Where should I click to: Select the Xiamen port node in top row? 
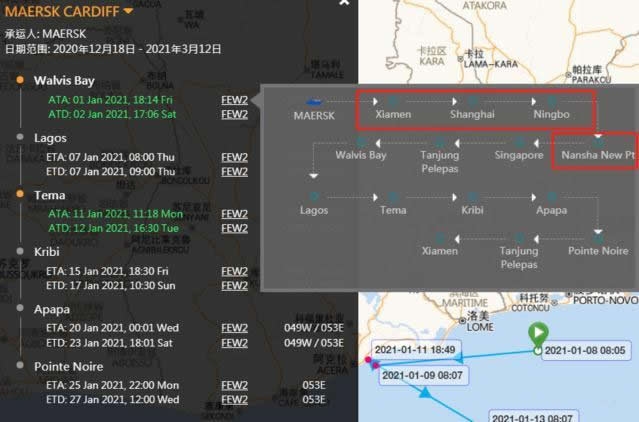coord(392,102)
